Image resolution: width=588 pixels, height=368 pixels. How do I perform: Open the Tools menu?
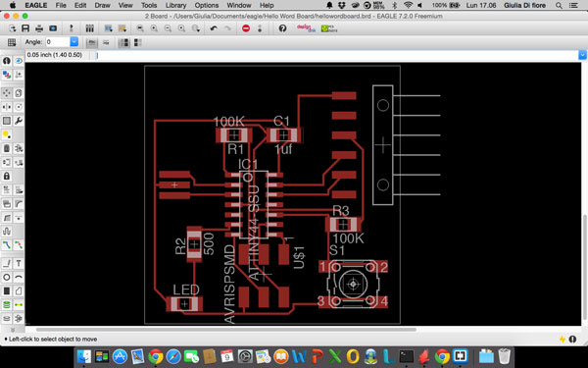[x=149, y=5]
